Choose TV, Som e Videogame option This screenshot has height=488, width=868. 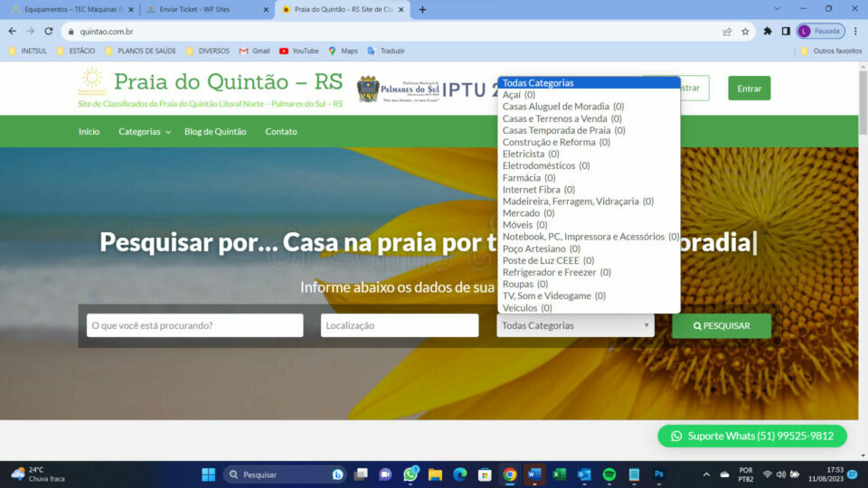pos(589,296)
